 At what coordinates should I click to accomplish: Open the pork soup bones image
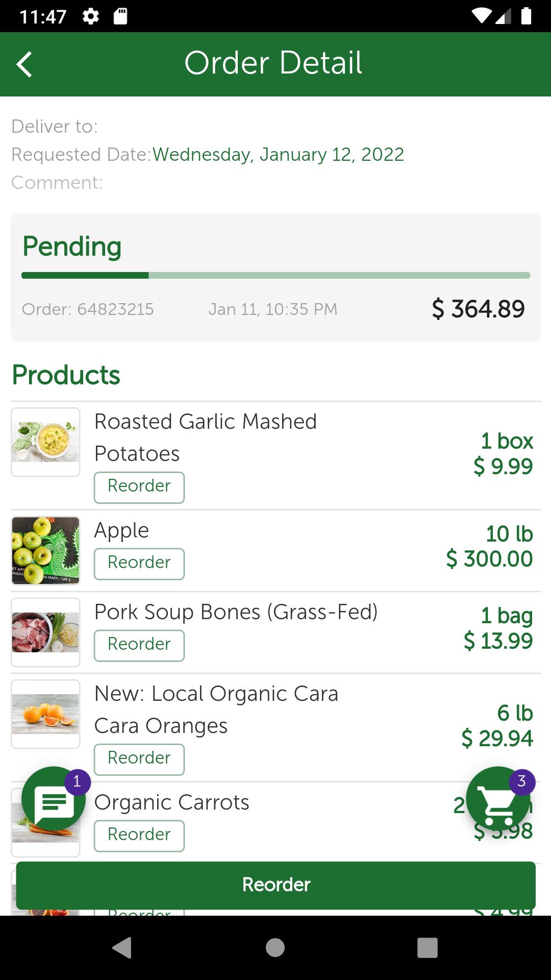[45, 632]
